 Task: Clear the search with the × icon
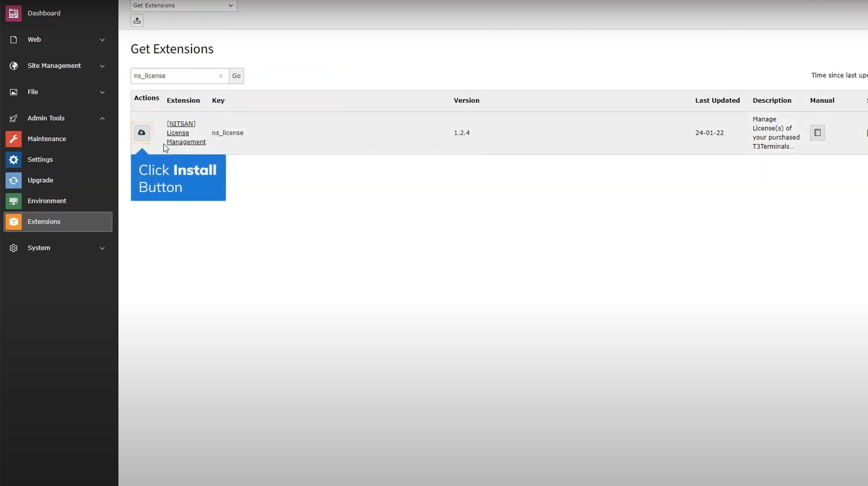[221, 76]
